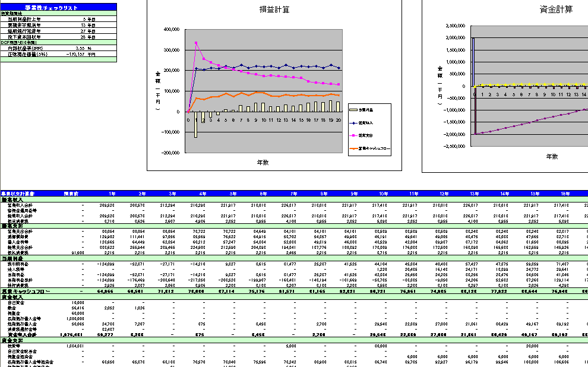Click the 27 年目 value in the checklist
The width and height of the screenshot is (588, 367).
(88, 31)
